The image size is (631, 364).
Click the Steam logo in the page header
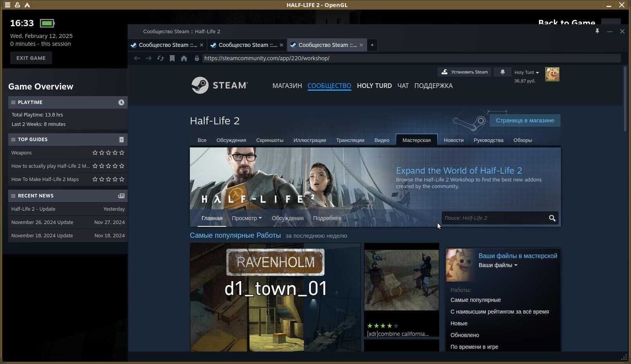tap(220, 85)
